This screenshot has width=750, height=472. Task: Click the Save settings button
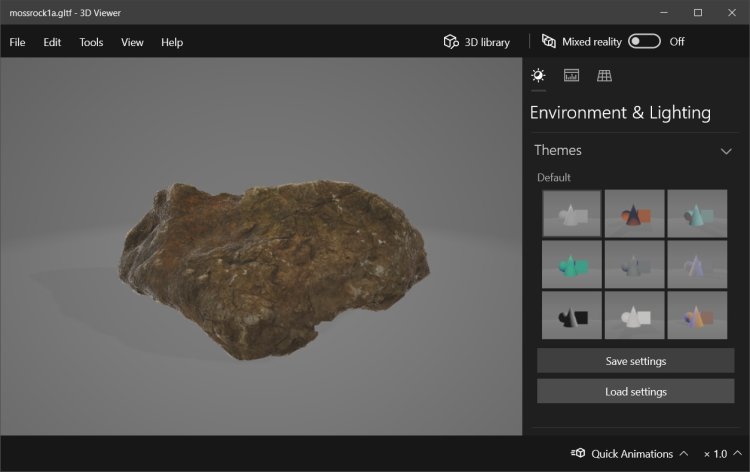point(635,361)
